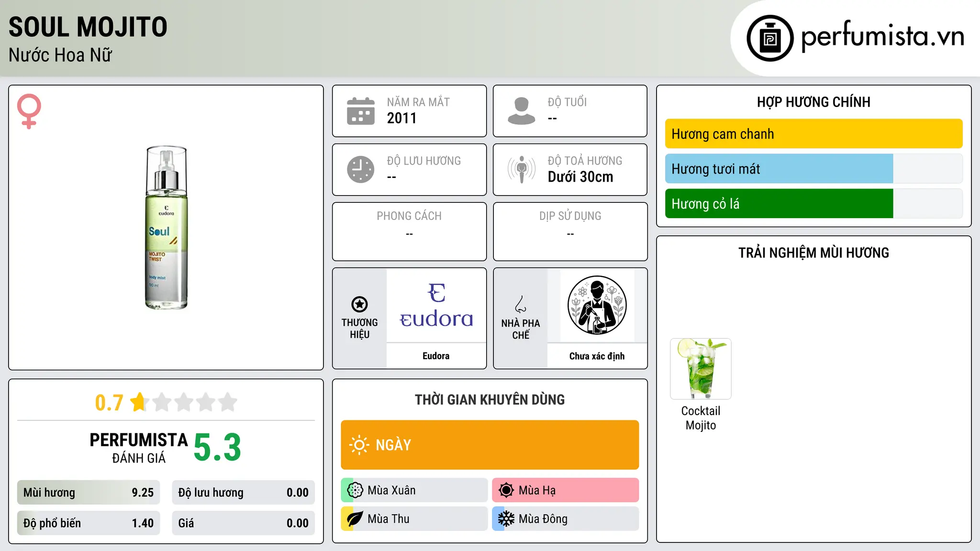
Task: Click the Độ lưu hương 0.00 score row
Action: pyautogui.click(x=244, y=493)
